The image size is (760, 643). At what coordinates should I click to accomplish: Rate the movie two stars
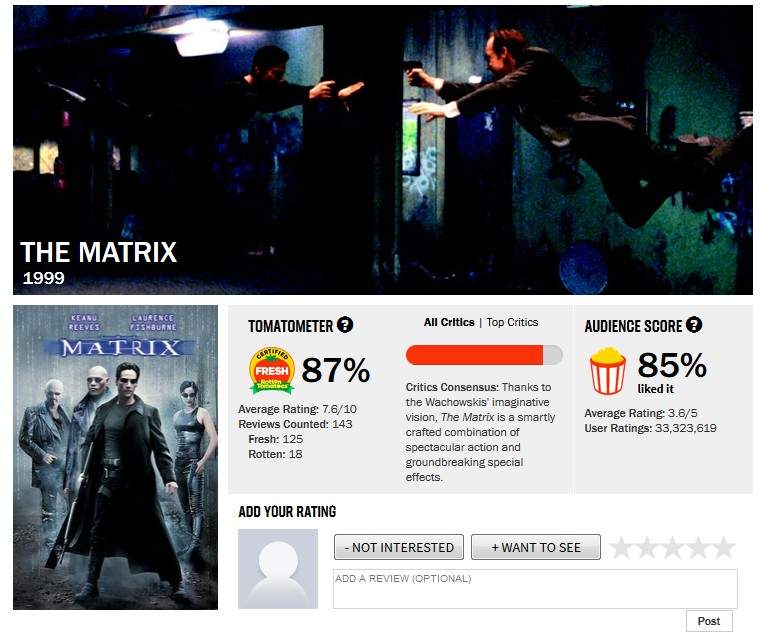[647, 548]
